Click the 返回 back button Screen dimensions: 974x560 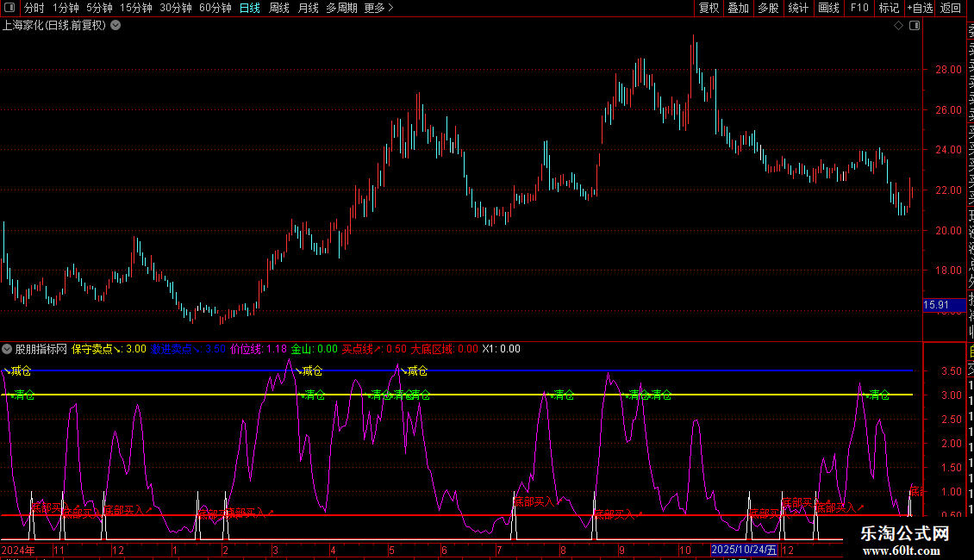(x=951, y=8)
